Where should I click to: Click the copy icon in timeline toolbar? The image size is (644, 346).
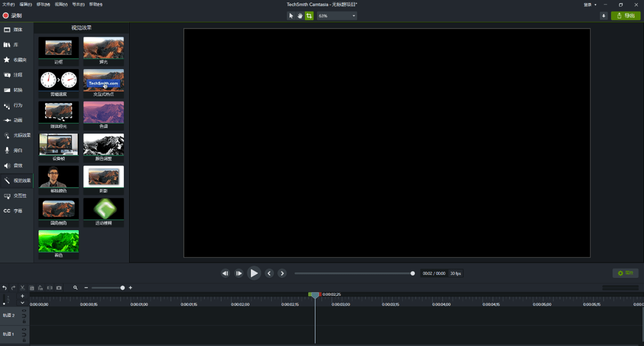[x=31, y=288]
